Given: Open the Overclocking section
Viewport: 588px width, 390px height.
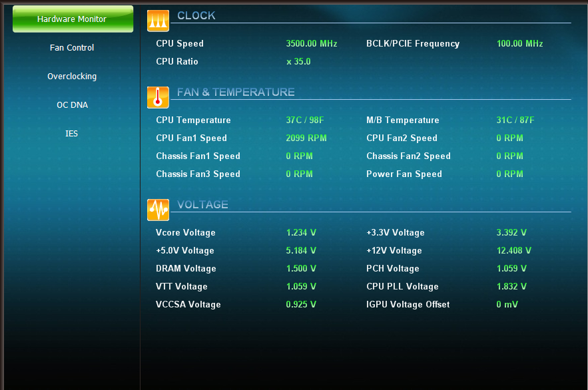Looking at the screenshot, I should 72,77.
